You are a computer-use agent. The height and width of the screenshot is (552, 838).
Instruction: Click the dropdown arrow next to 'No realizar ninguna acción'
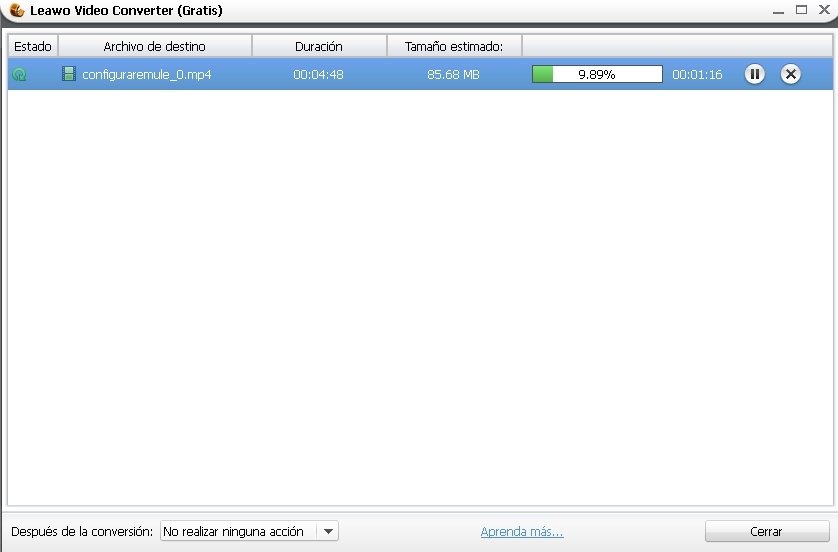[x=328, y=531]
